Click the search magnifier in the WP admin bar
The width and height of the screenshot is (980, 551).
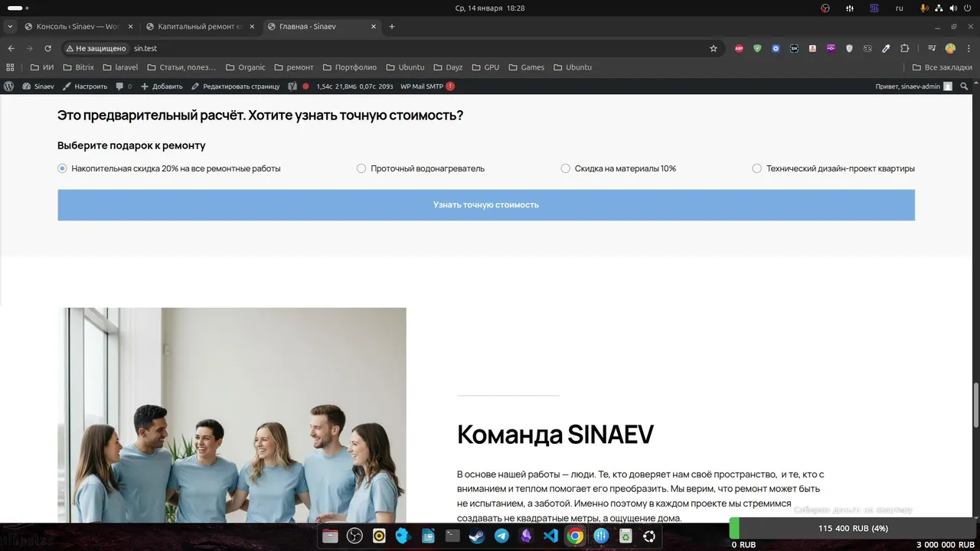pos(965,86)
